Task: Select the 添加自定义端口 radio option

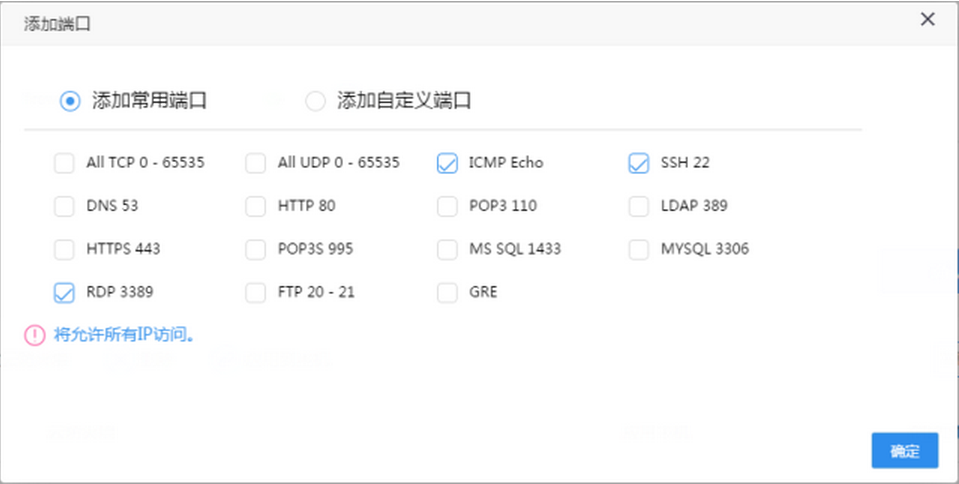Action: pyautogui.click(x=315, y=100)
